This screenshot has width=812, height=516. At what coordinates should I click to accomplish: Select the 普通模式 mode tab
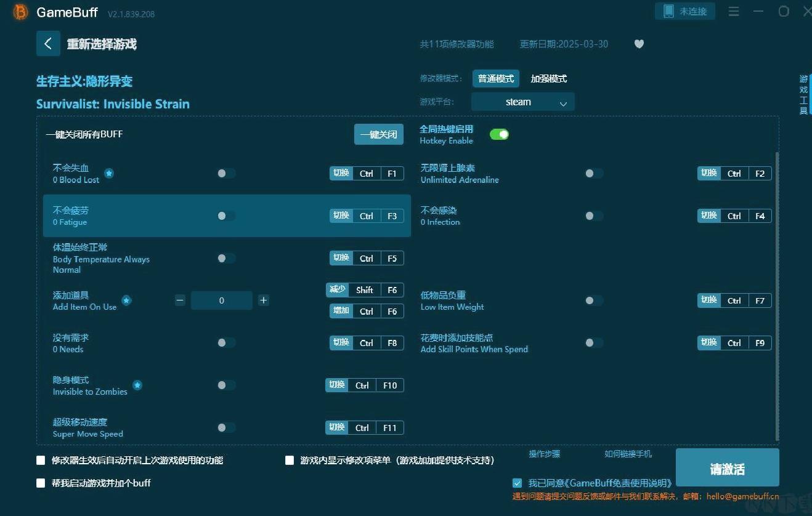pos(496,79)
